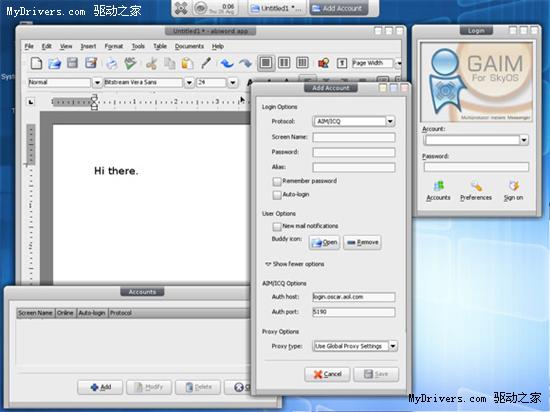
Task: Open the paragraph style Normal dropdown
Action: 97,83
